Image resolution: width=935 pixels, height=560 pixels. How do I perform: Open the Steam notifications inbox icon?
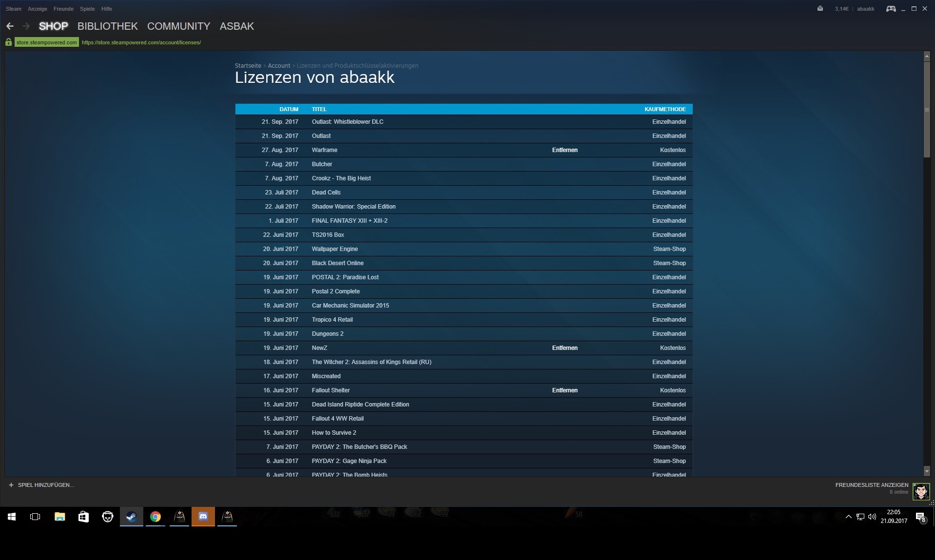(x=820, y=9)
